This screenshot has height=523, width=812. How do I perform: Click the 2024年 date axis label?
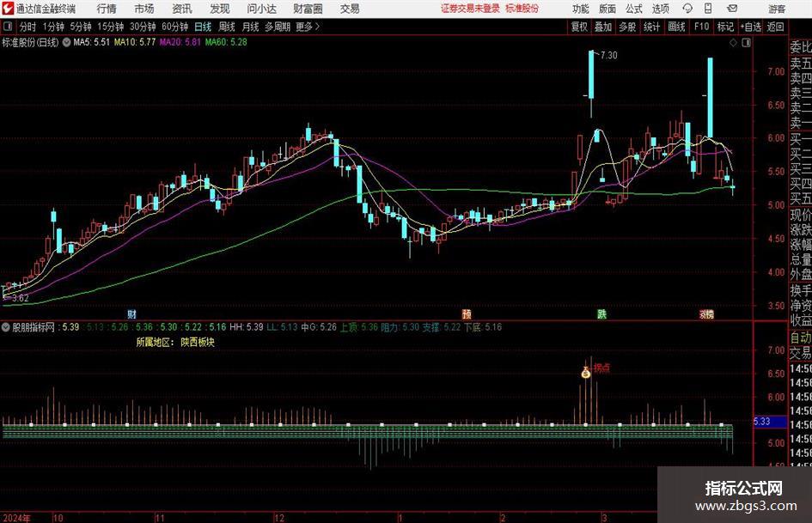16,518
